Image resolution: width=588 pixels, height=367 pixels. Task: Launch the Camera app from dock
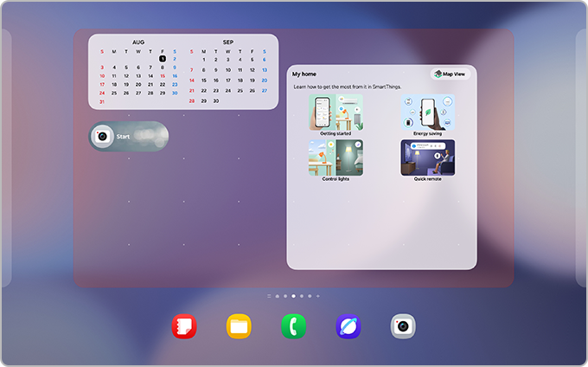click(403, 325)
